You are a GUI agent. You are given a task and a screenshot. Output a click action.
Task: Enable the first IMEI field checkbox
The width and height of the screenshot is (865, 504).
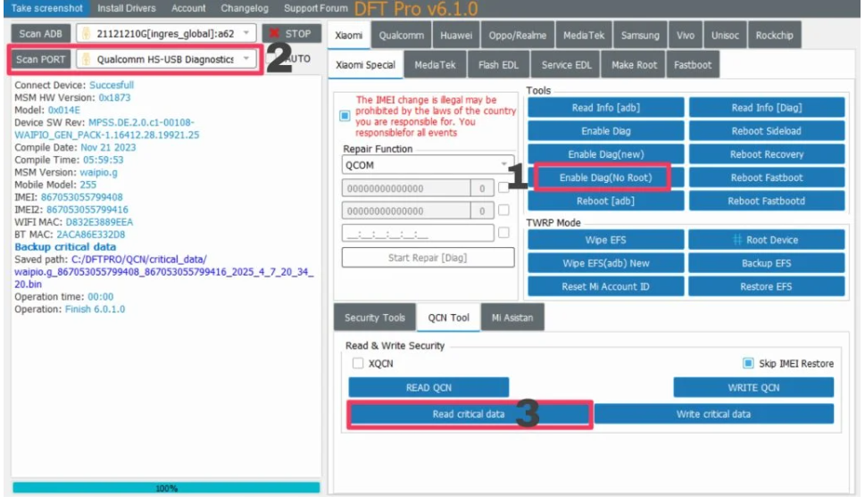[x=503, y=187]
